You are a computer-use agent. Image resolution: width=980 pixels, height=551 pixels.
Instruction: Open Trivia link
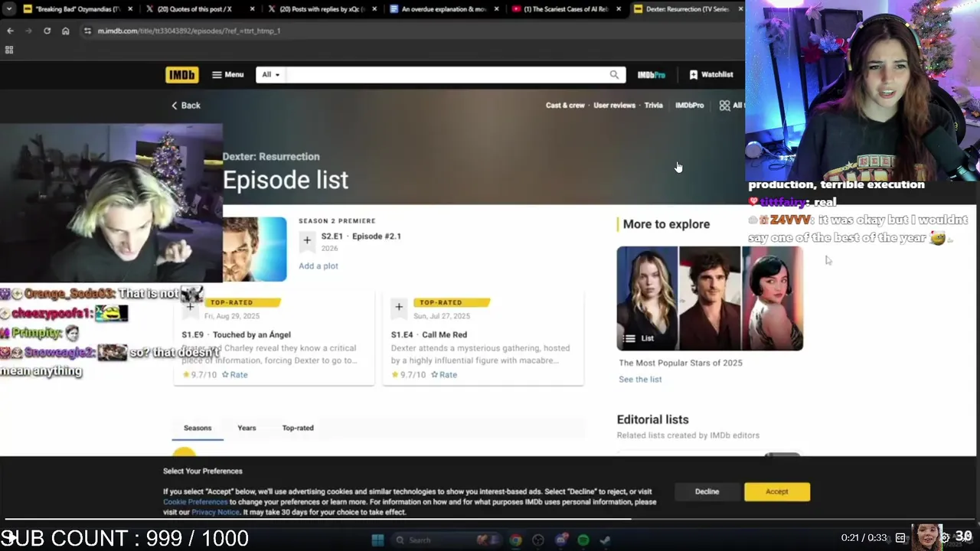(x=653, y=106)
